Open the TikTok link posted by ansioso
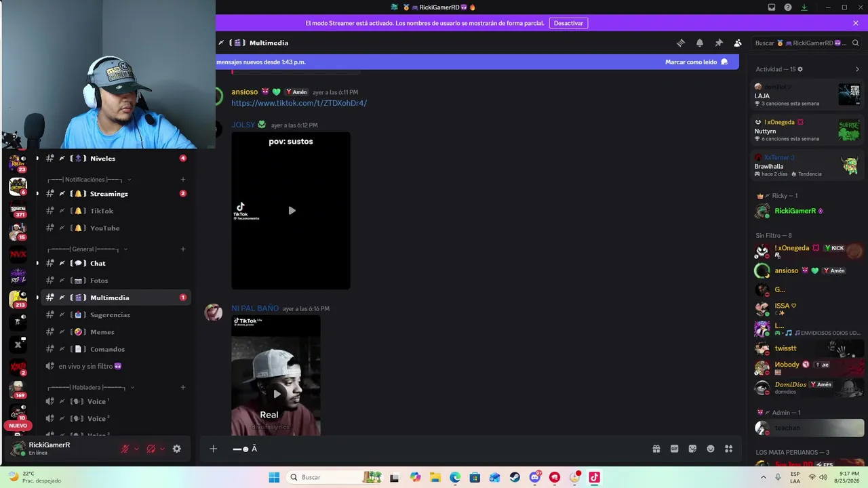This screenshot has height=488, width=868. click(x=299, y=103)
